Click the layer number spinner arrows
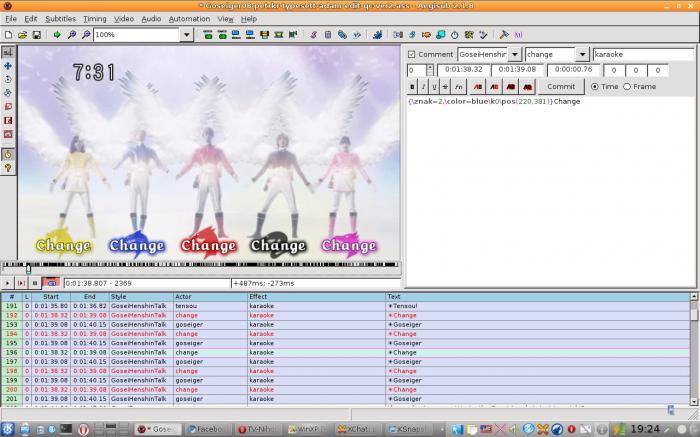 430,70
